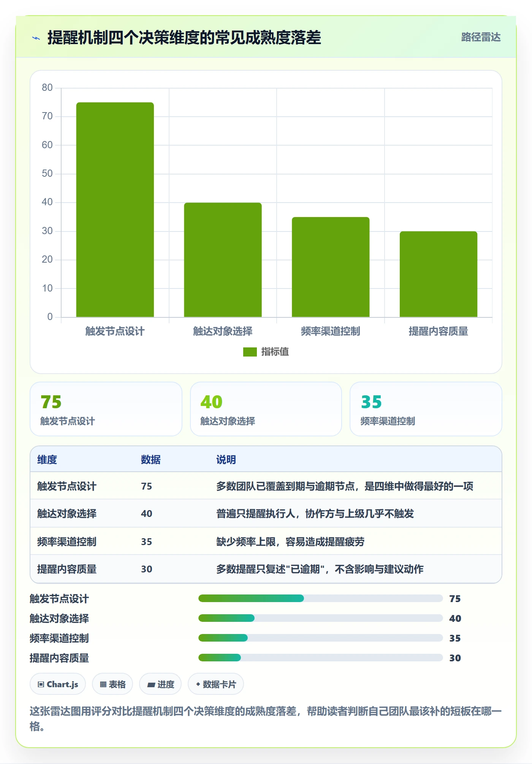The image size is (532, 764).
Task: Select the Chart.js chip
Action: 58,684
